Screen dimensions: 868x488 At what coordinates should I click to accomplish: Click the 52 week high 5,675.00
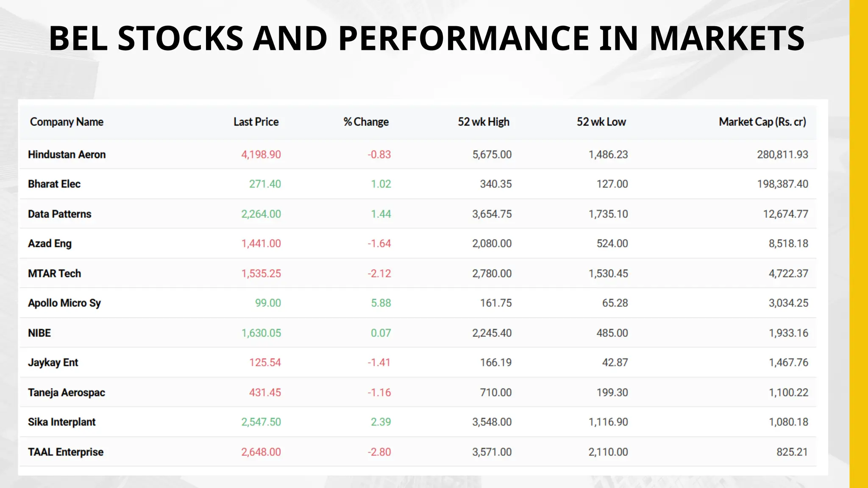492,155
